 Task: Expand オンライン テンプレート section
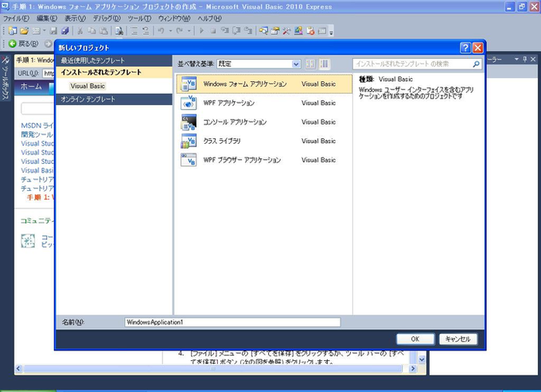(114, 99)
